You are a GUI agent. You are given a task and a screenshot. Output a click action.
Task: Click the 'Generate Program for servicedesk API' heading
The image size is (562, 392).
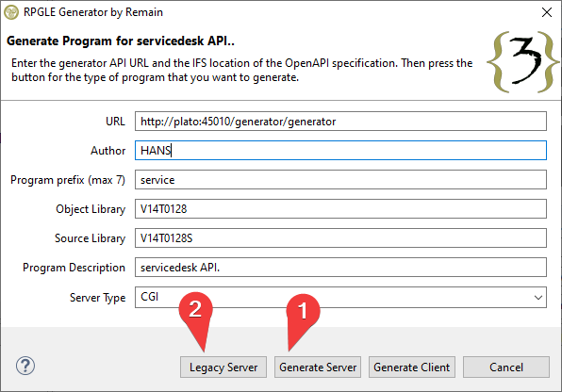click(x=121, y=41)
